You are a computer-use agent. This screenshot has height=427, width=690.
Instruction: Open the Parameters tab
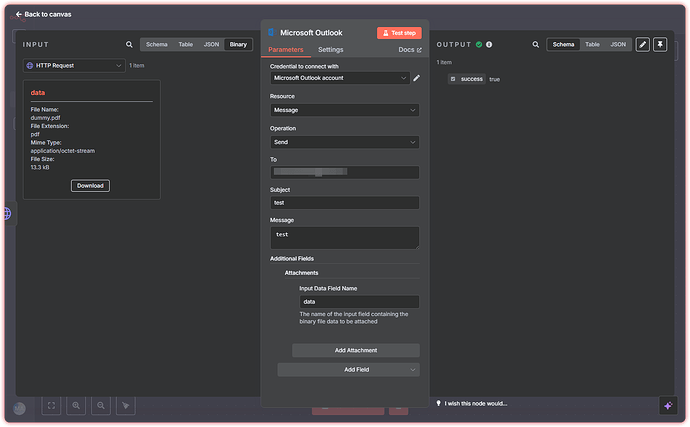(286, 50)
